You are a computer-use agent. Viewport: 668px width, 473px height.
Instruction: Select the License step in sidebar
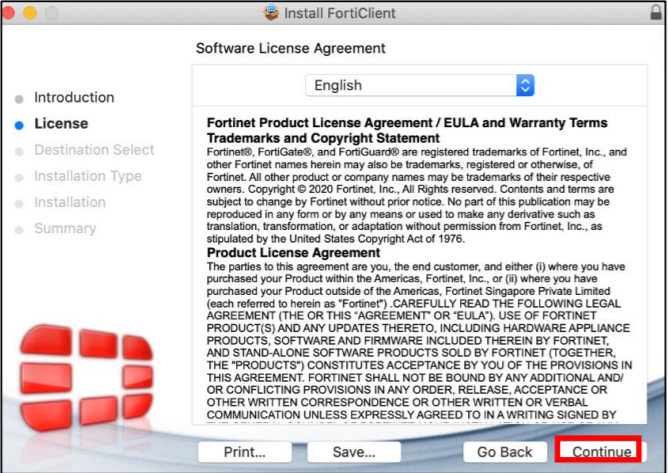(61, 124)
